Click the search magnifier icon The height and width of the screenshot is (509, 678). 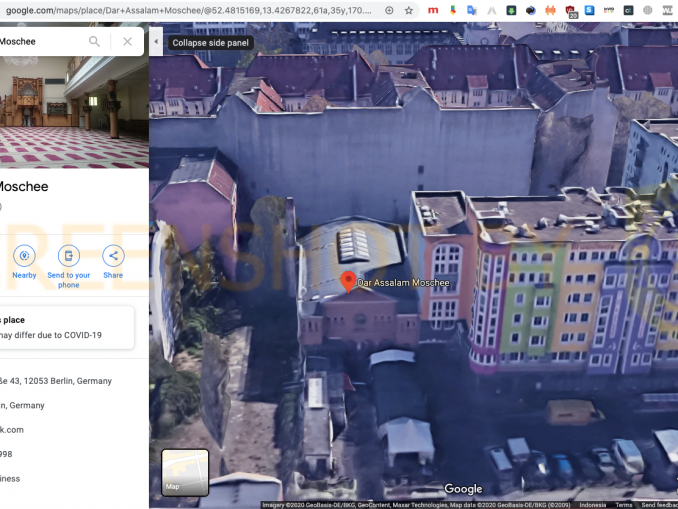(x=94, y=42)
